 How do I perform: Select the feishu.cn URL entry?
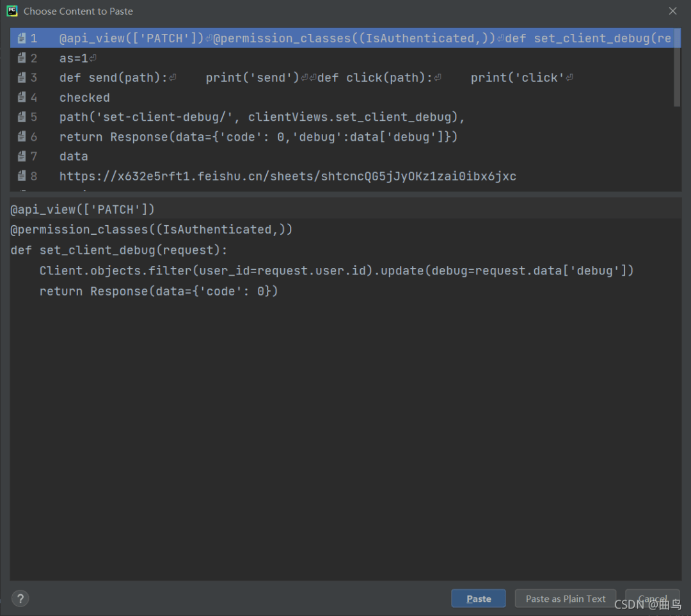point(342,176)
